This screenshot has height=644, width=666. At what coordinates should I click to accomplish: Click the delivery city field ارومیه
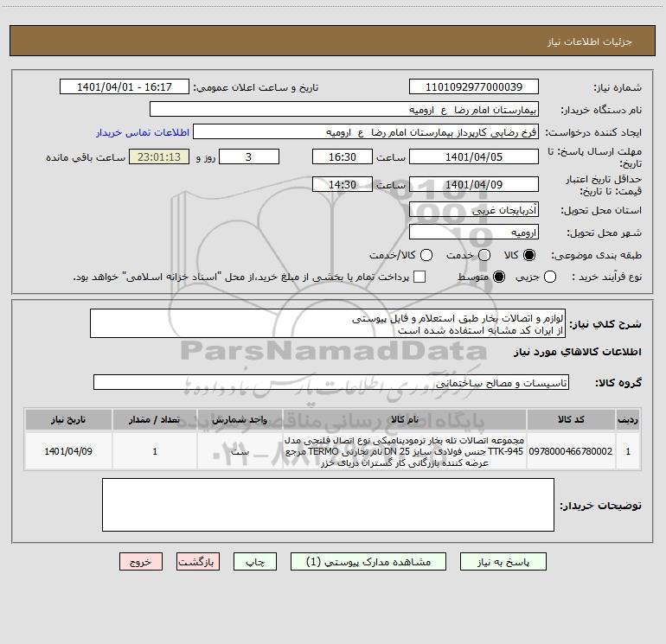(x=474, y=232)
